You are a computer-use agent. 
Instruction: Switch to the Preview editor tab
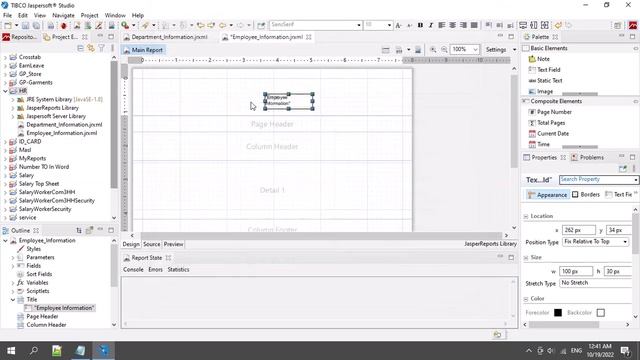(173, 244)
